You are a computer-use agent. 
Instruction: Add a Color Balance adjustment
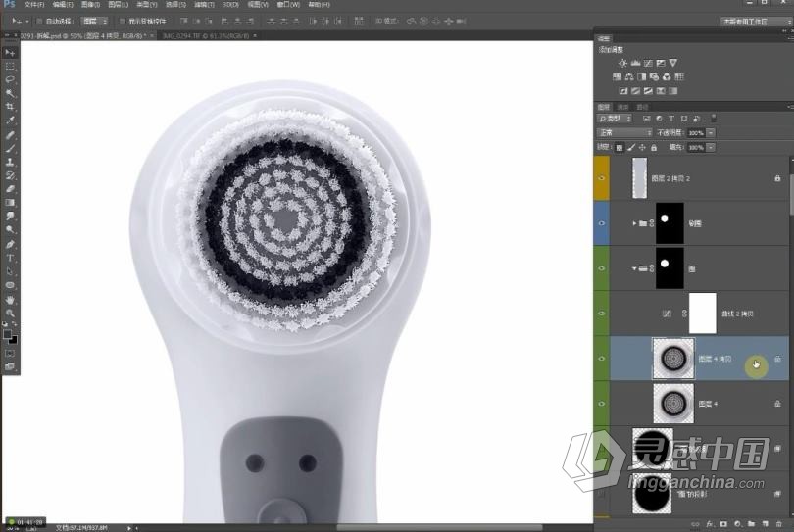[x=629, y=77]
